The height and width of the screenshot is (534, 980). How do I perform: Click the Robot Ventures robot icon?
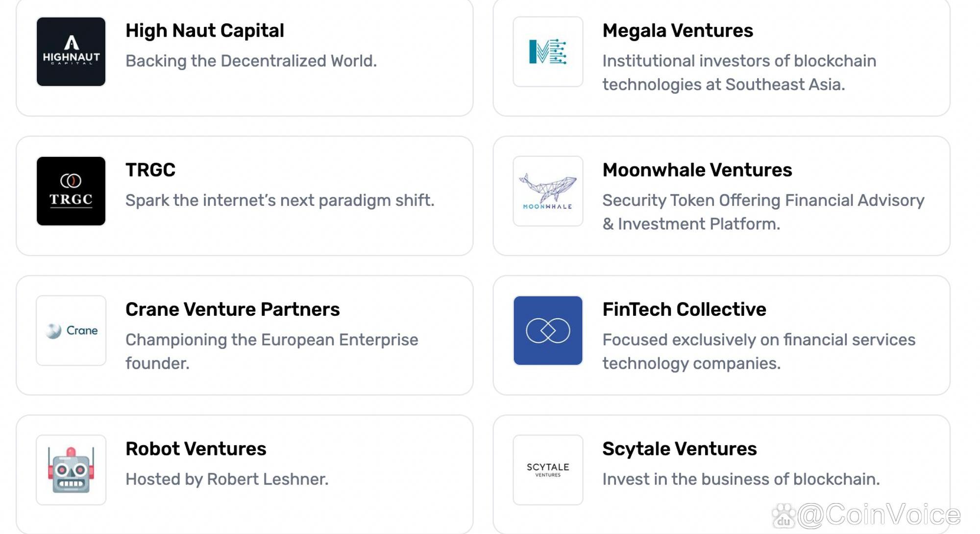(71, 470)
